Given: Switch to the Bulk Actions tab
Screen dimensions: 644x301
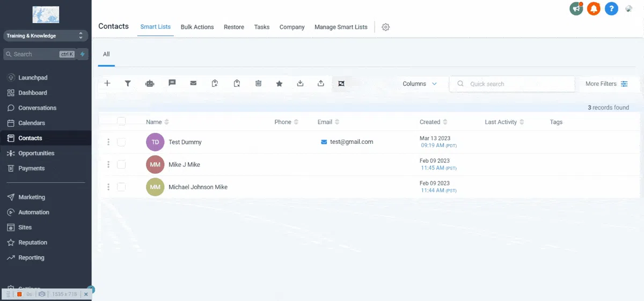Looking at the screenshot, I should tap(197, 27).
